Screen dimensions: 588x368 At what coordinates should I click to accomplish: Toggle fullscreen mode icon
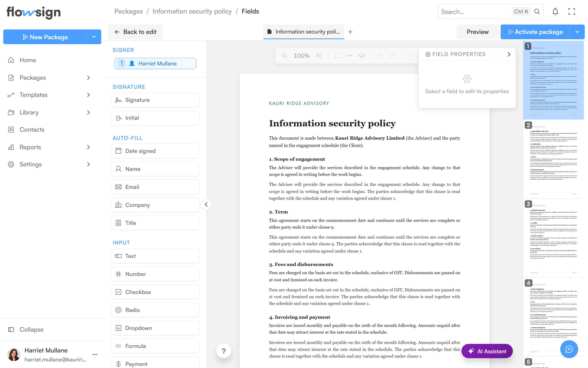click(x=571, y=11)
